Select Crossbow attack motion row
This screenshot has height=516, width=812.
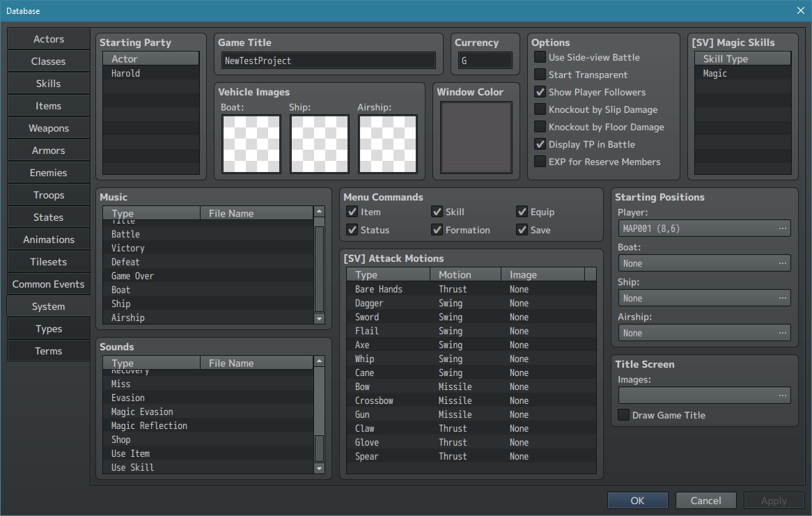tap(471, 400)
